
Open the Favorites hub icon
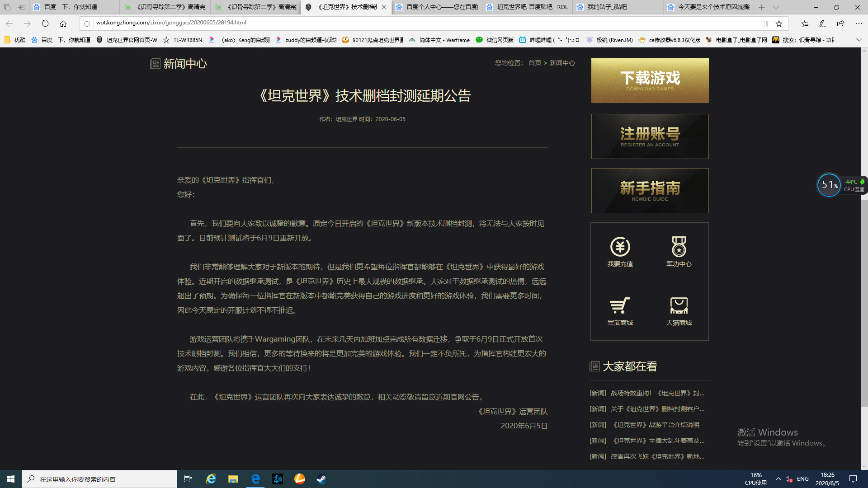coord(805,23)
